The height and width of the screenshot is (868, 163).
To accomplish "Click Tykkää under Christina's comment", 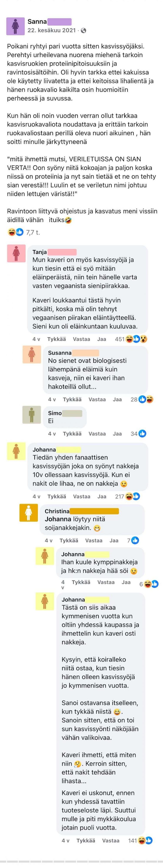I will point(69,541).
